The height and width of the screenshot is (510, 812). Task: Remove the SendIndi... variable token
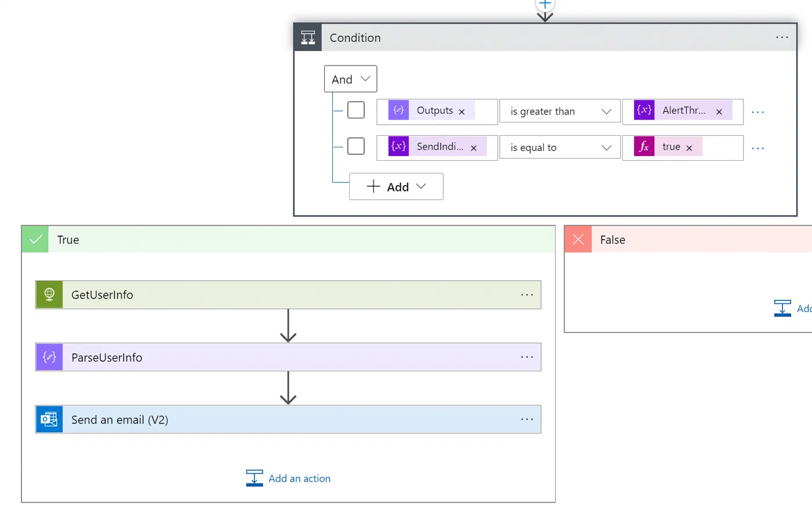(x=474, y=148)
